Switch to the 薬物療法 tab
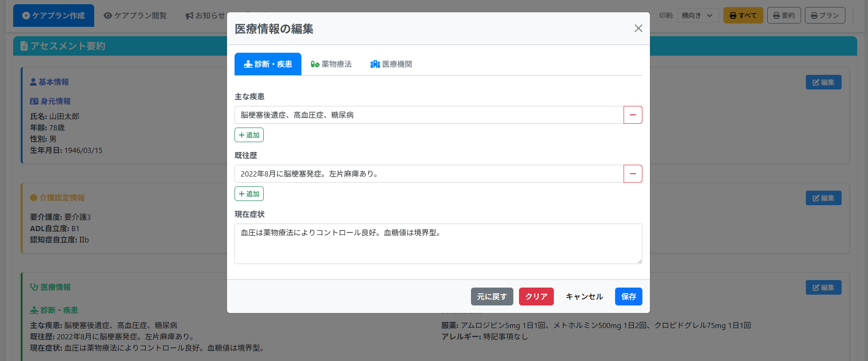 pyautogui.click(x=331, y=64)
